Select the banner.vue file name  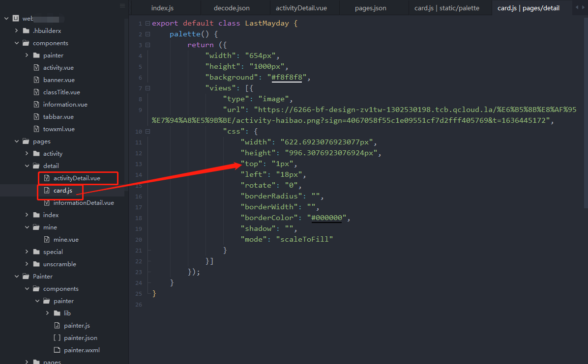tap(59, 80)
